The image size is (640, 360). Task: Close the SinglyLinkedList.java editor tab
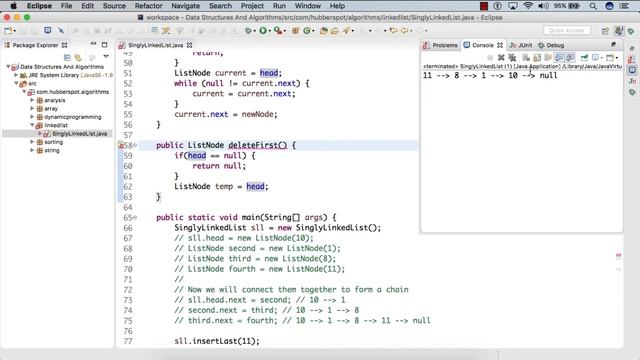[189, 45]
